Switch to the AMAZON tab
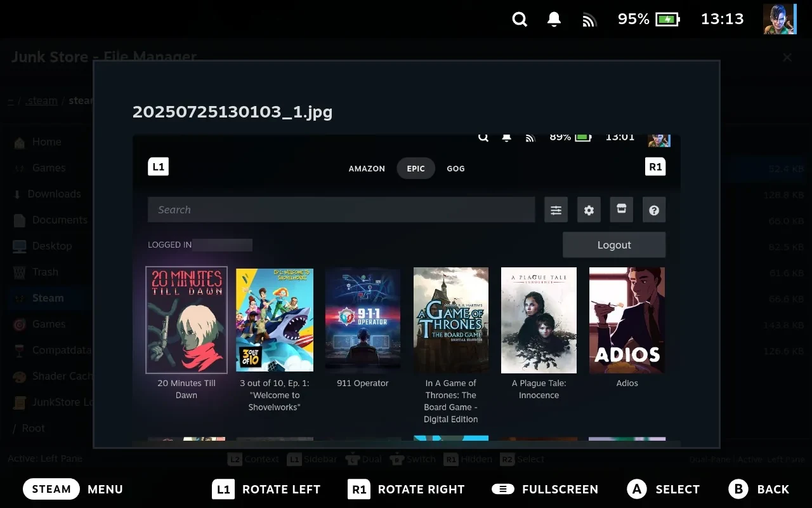This screenshot has width=812, height=508. (x=367, y=169)
